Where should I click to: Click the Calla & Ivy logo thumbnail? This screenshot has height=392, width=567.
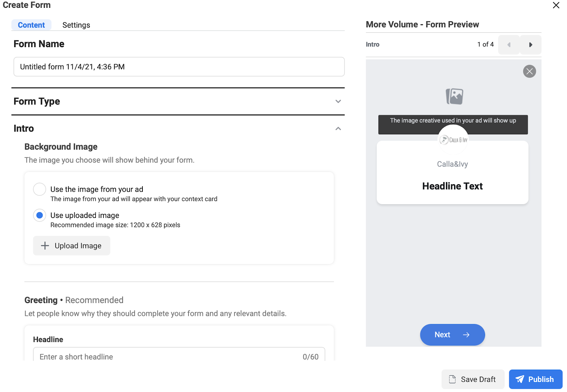click(x=453, y=140)
